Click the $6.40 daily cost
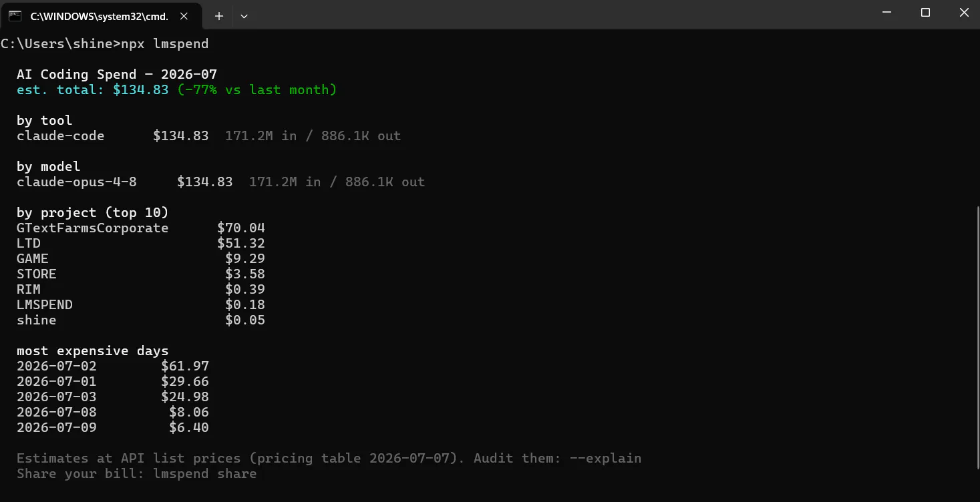This screenshot has width=980, height=502. pos(189,427)
